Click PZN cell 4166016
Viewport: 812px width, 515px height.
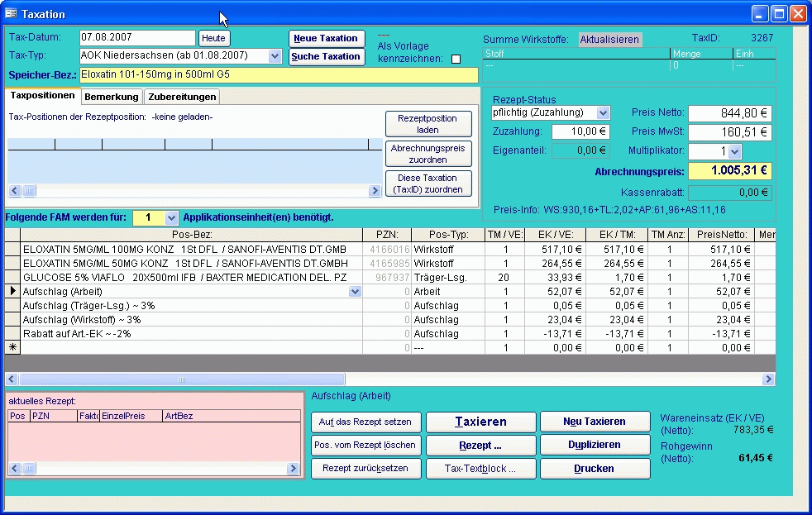pyautogui.click(x=387, y=250)
